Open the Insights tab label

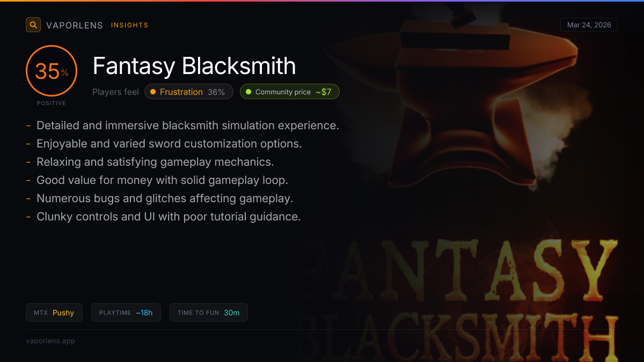click(130, 25)
